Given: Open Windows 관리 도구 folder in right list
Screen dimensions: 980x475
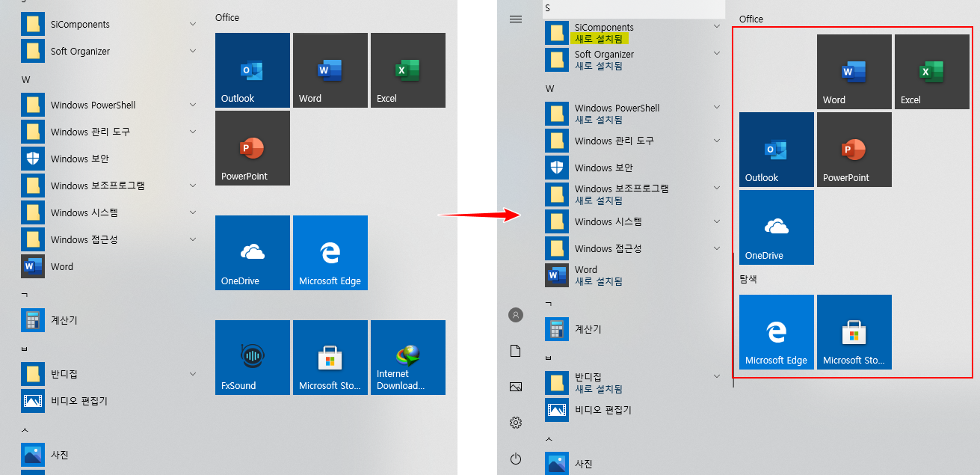Looking at the screenshot, I should [x=634, y=141].
